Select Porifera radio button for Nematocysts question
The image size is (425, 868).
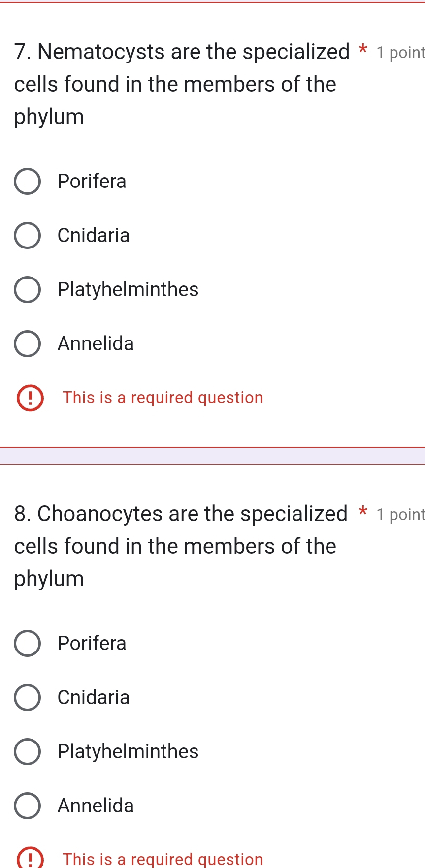coord(27,182)
